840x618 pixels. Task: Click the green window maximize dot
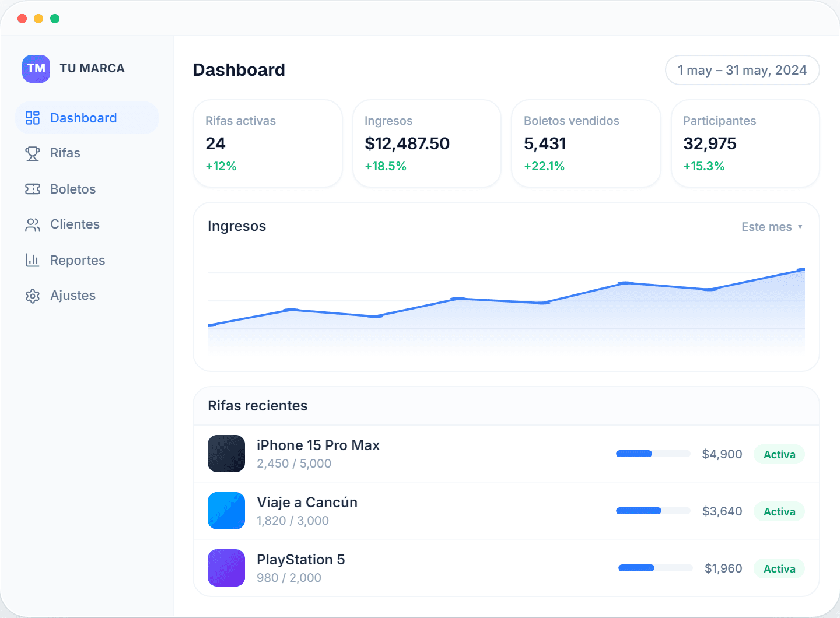coord(55,19)
